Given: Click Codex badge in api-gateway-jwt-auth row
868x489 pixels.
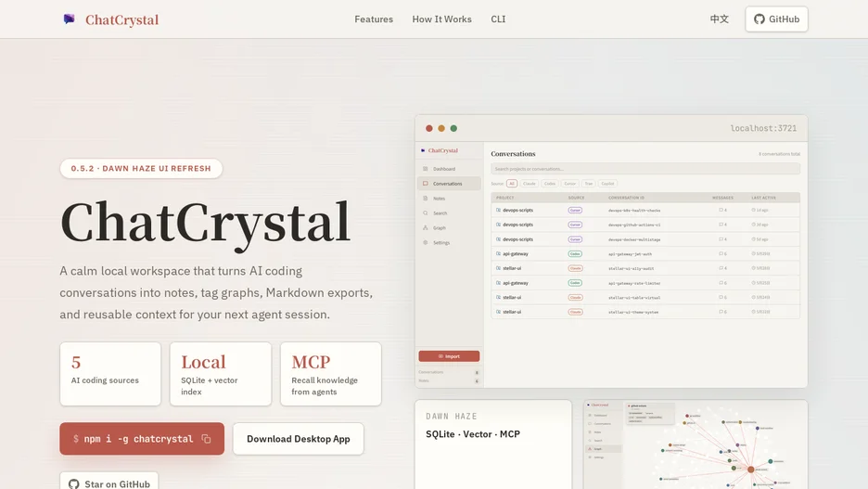Looking at the screenshot, I should [575, 253].
